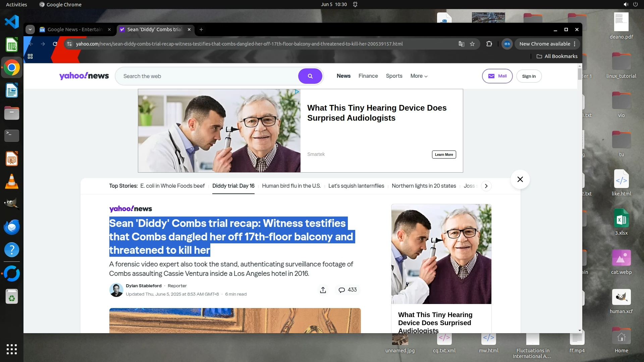
Task: Open the Mail button
Action: point(497,76)
